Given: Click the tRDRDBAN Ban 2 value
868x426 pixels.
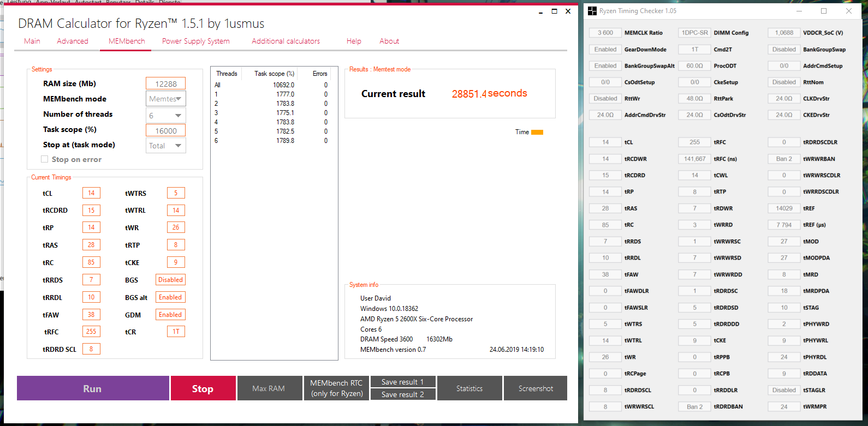Looking at the screenshot, I should pos(694,406).
